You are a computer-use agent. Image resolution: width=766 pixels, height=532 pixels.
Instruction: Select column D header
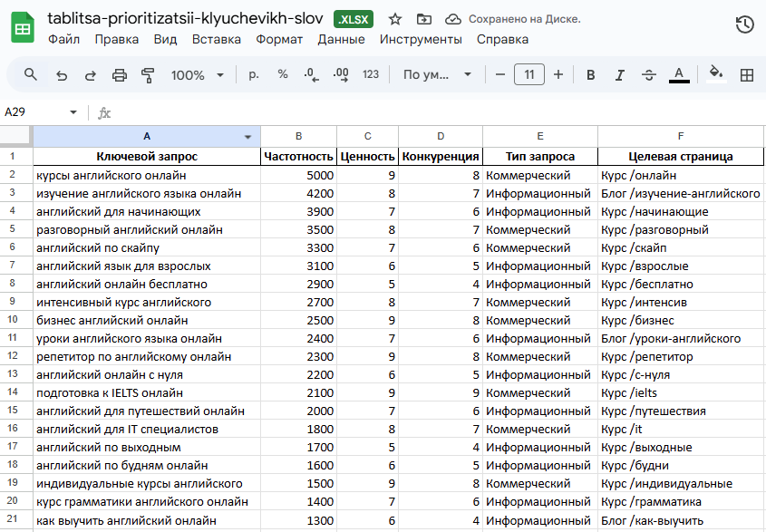pos(441,136)
